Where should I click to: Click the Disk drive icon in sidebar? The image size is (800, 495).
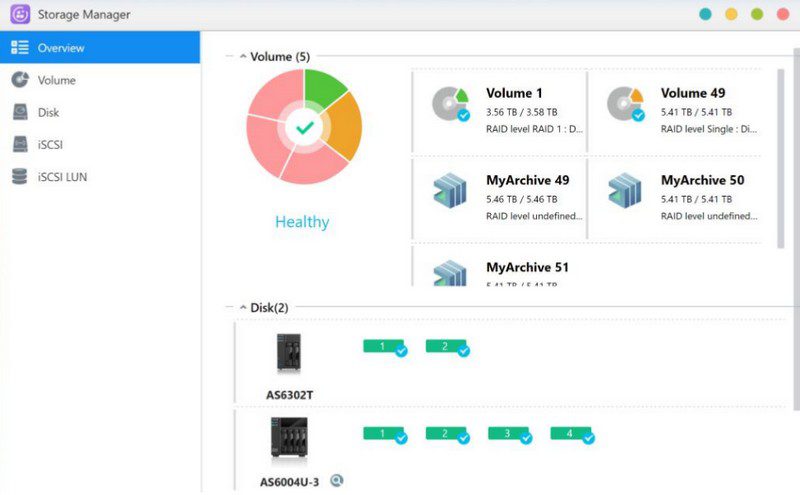point(20,112)
